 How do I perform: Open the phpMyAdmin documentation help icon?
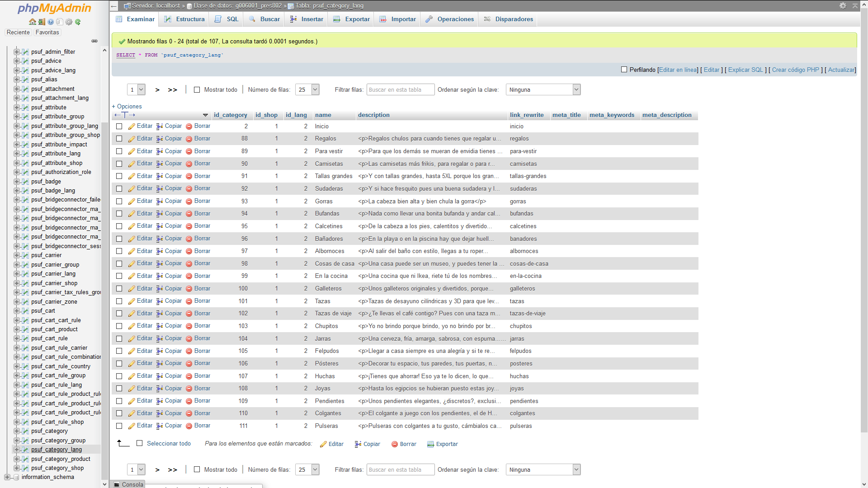click(x=51, y=22)
